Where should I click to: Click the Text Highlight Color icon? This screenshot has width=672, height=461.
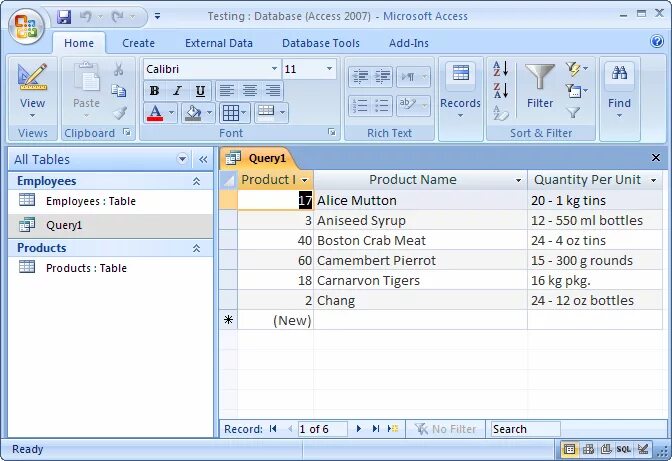[408, 105]
